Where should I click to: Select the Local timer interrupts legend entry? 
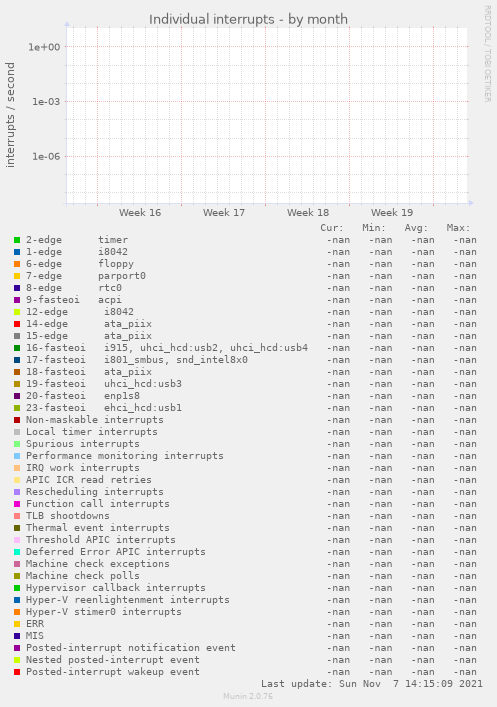coord(92,432)
